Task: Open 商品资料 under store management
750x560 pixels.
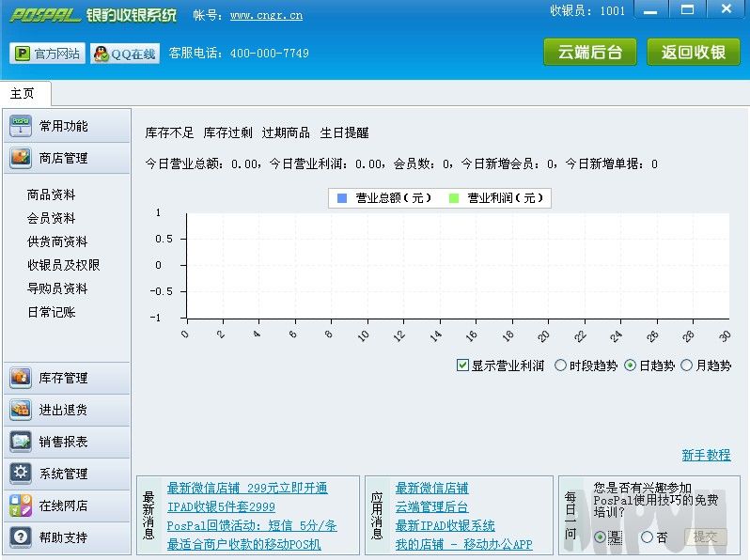Action: pos(51,194)
